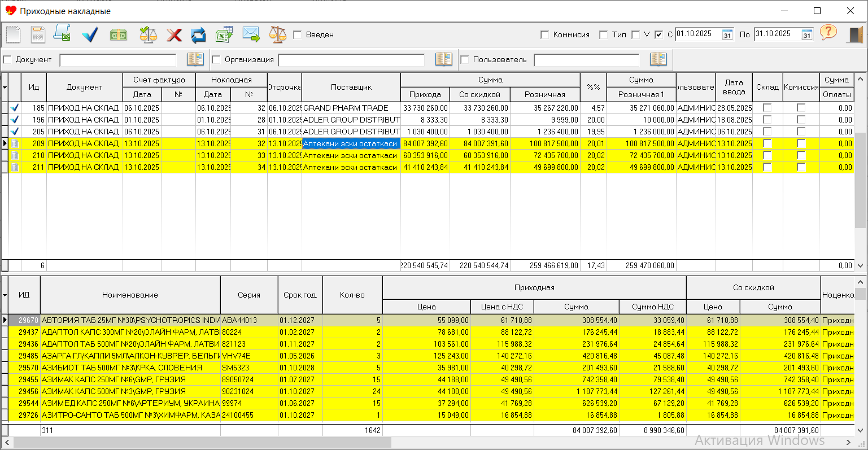Click the green banknote payment icon

pos(119,35)
